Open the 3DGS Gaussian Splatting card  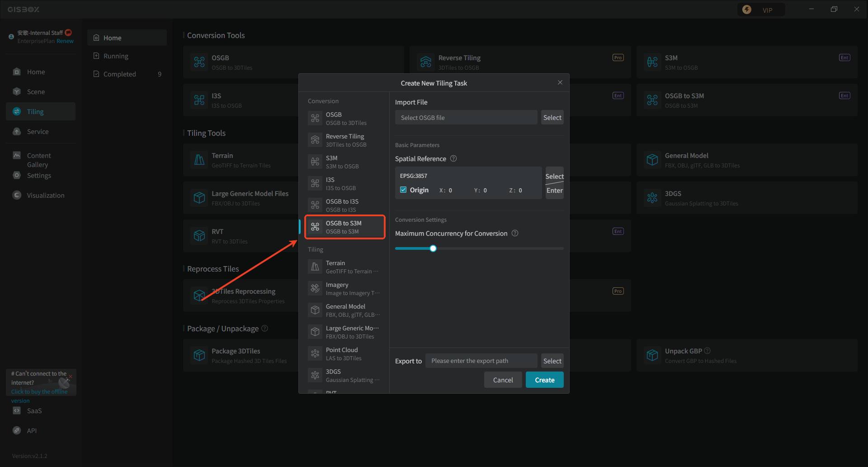click(x=747, y=198)
